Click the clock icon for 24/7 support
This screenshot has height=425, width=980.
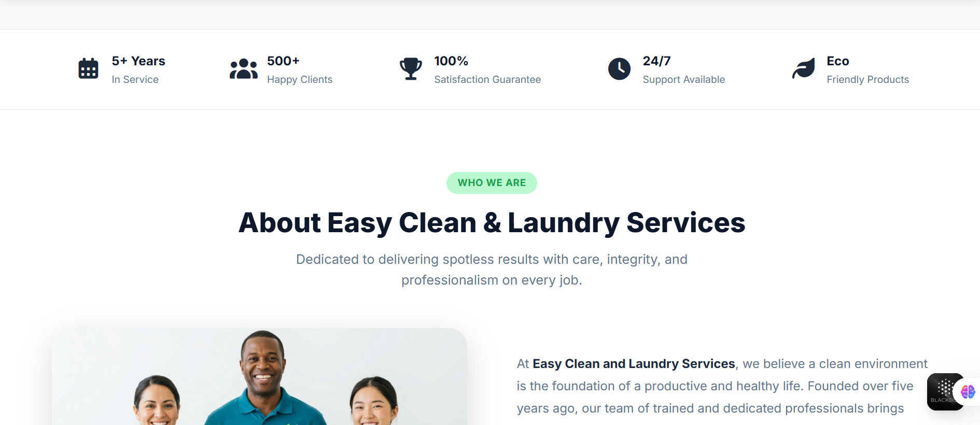pyautogui.click(x=619, y=68)
